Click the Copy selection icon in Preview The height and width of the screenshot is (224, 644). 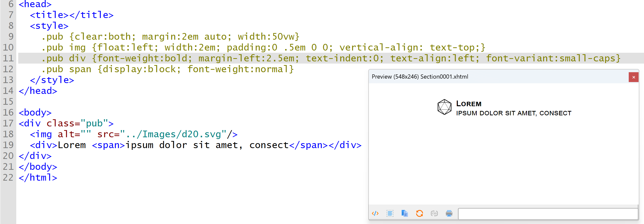coord(405,213)
